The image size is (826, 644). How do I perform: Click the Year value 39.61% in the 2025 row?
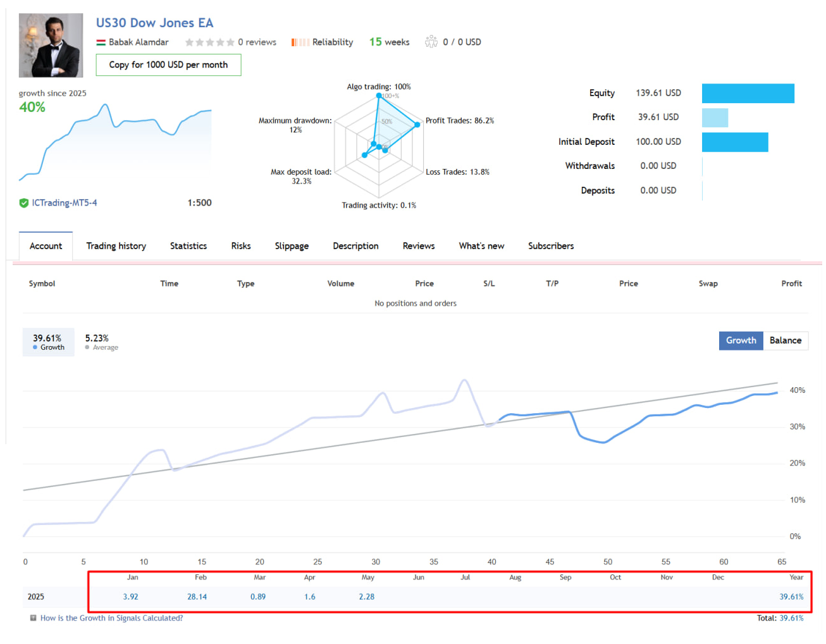(791, 597)
